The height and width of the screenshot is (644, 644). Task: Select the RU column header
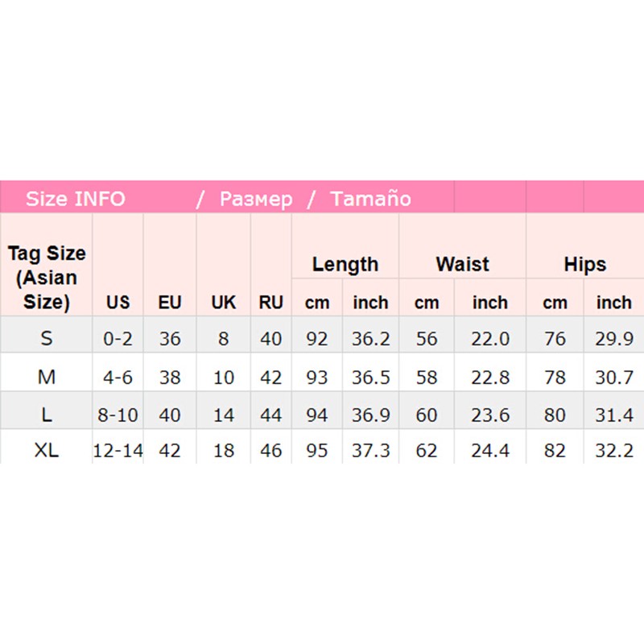click(x=271, y=303)
